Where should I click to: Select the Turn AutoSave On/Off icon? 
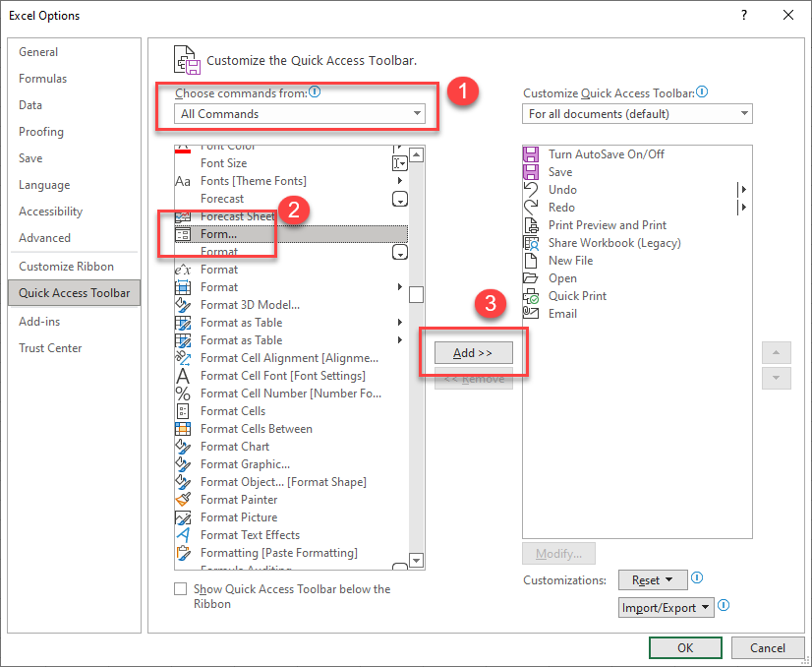point(532,153)
